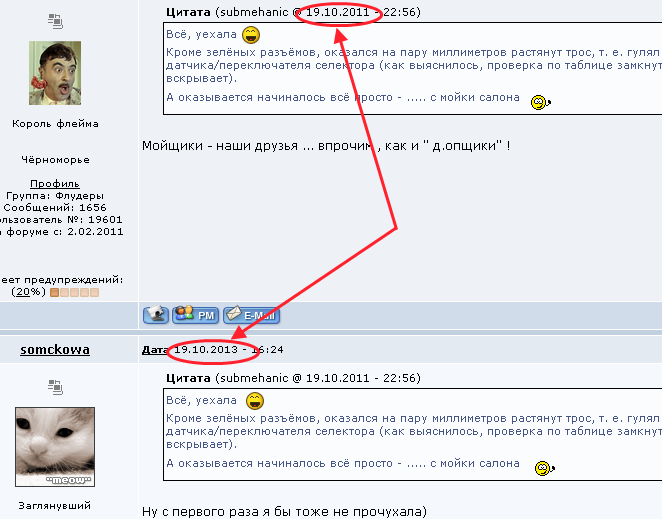Click the laughing smiley in the first quote
The height and width of the screenshot is (519, 662).
tap(251, 35)
